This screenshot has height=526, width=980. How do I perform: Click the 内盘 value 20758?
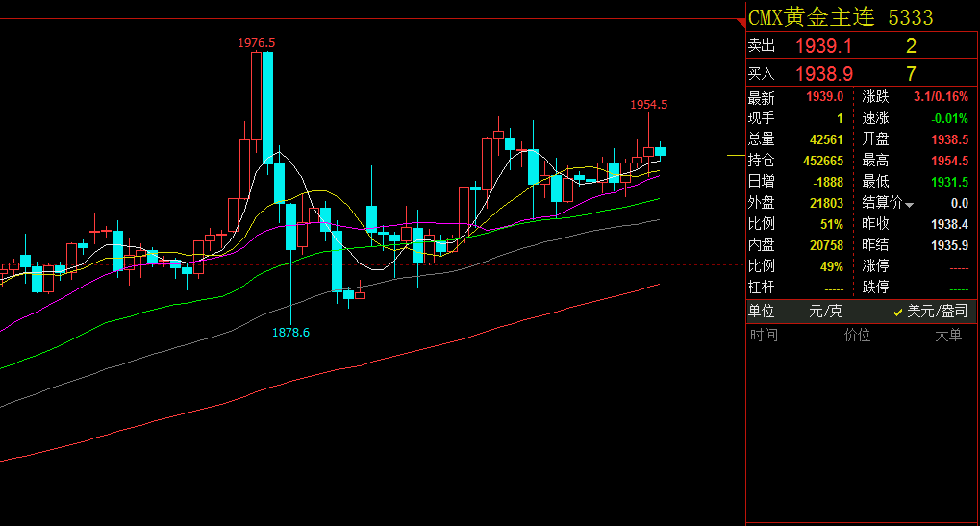coord(826,245)
